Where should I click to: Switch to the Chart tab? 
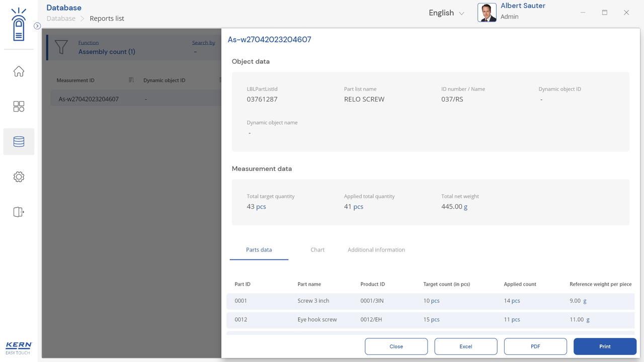[317, 250]
